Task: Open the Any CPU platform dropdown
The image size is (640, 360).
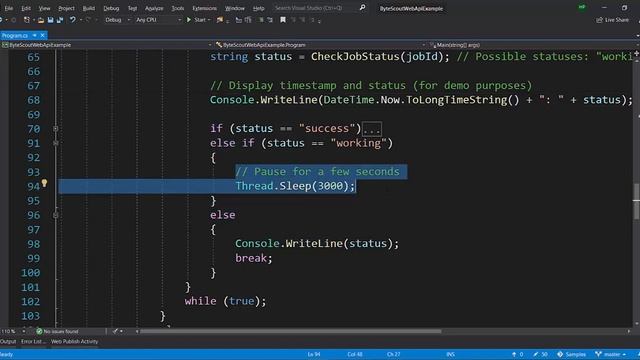Action: [x=158, y=20]
